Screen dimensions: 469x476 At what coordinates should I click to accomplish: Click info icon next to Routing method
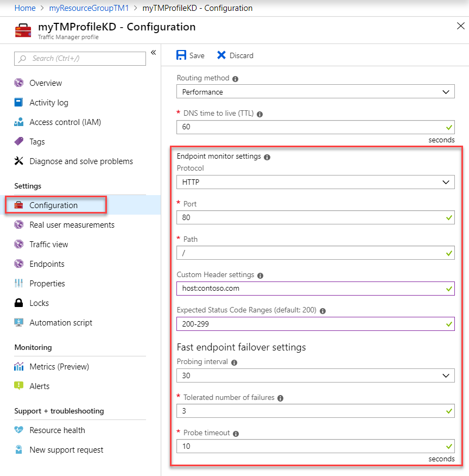point(235,79)
